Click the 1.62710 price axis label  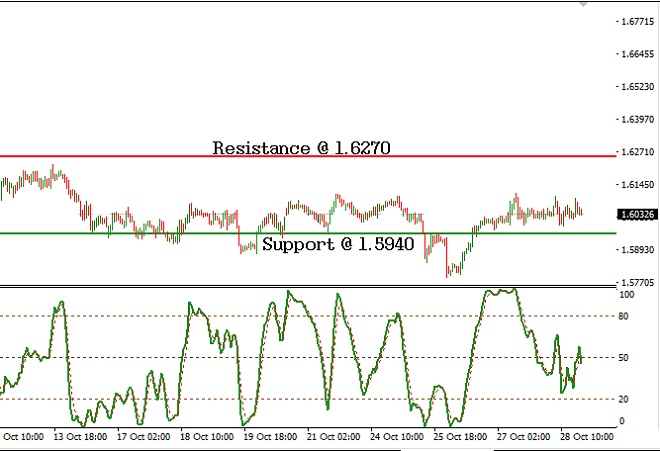pyautogui.click(x=638, y=152)
